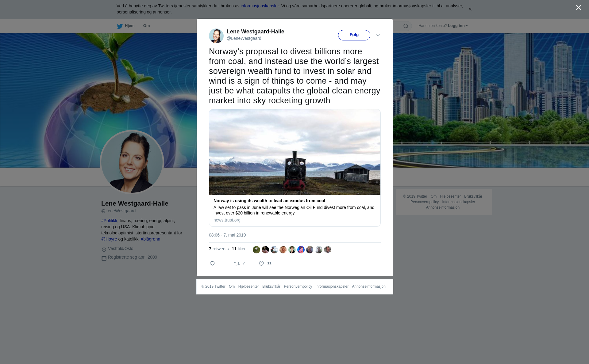Click the search magnifier icon
The width and height of the screenshot is (589, 364).
click(406, 26)
